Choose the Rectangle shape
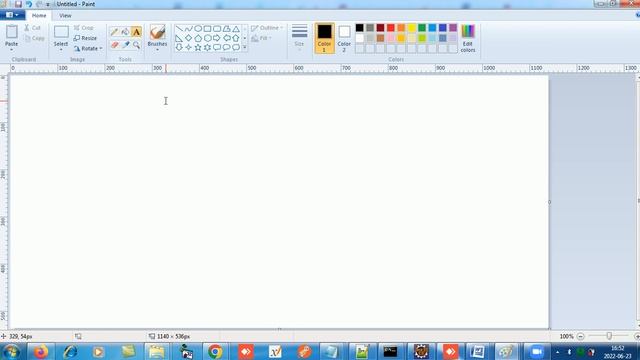640x360 pixels. point(207,29)
